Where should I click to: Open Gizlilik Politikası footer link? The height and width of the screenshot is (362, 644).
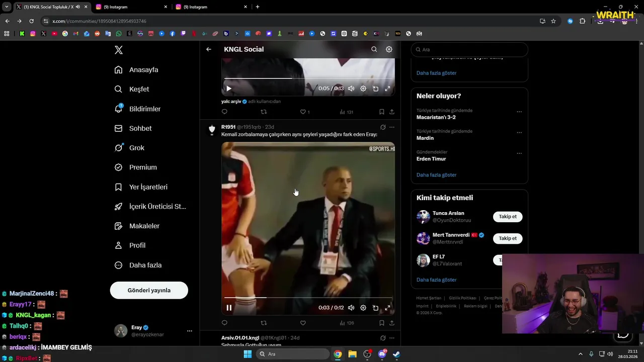(462, 298)
